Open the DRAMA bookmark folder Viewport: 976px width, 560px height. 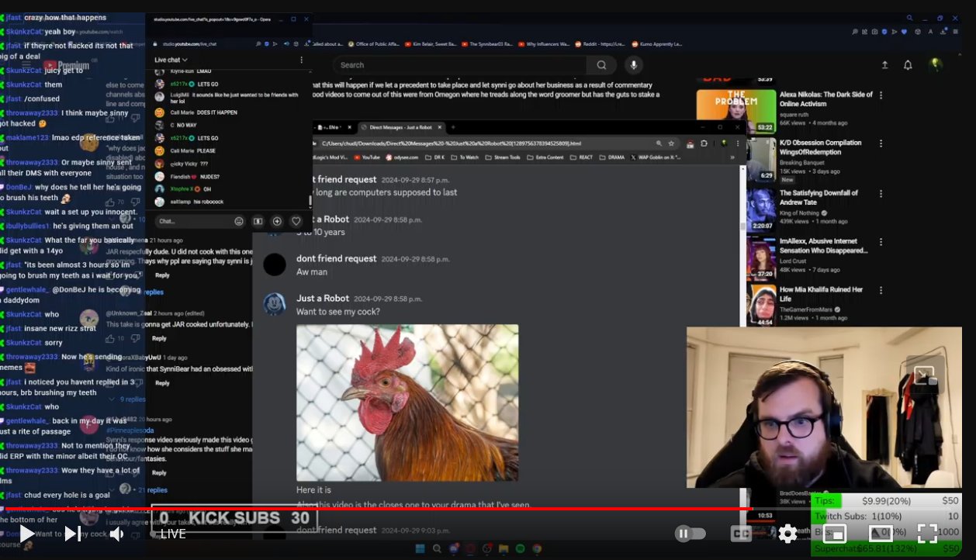(x=611, y=157)
